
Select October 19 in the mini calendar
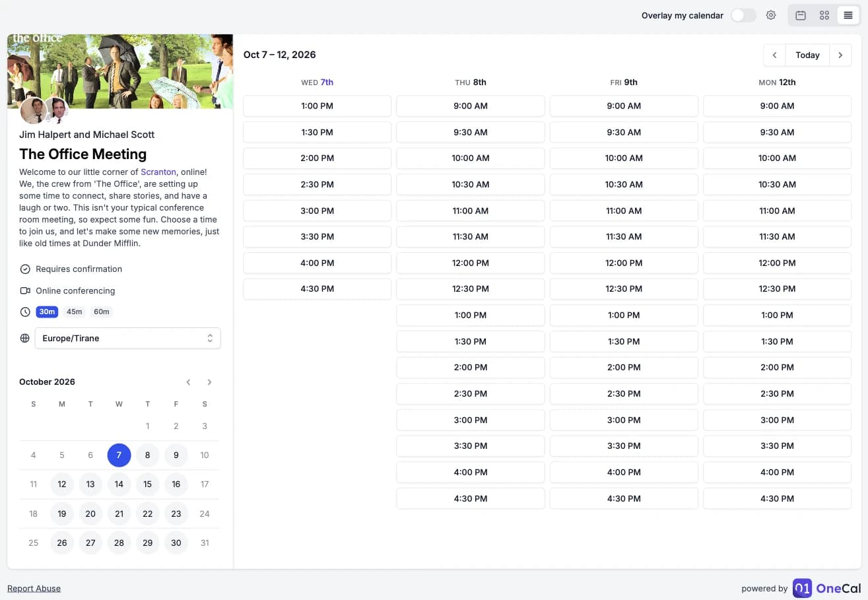click(62, 514)
